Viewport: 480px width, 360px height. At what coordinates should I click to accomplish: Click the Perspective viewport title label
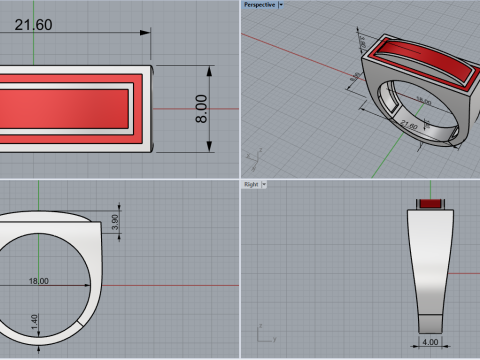(259, 5)
